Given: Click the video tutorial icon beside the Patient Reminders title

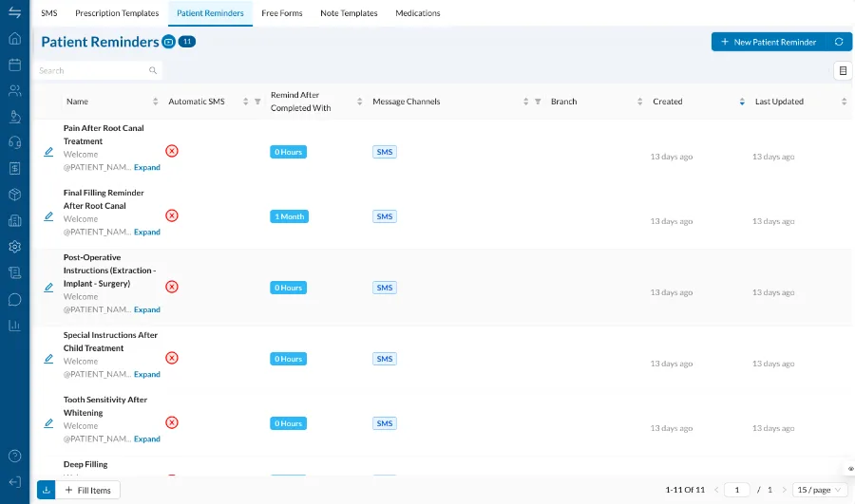Looking at the screenshot, I should coord(168,42).
